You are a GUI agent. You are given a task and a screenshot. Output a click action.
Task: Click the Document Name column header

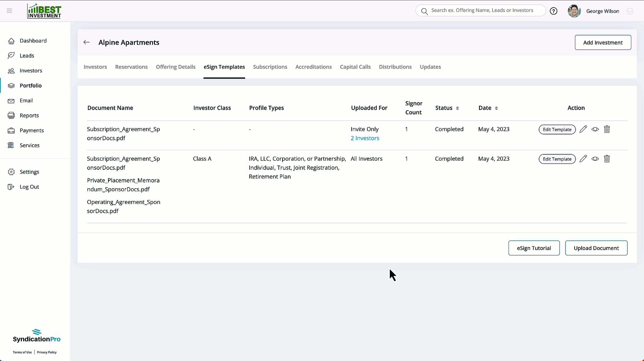[110, 108]
